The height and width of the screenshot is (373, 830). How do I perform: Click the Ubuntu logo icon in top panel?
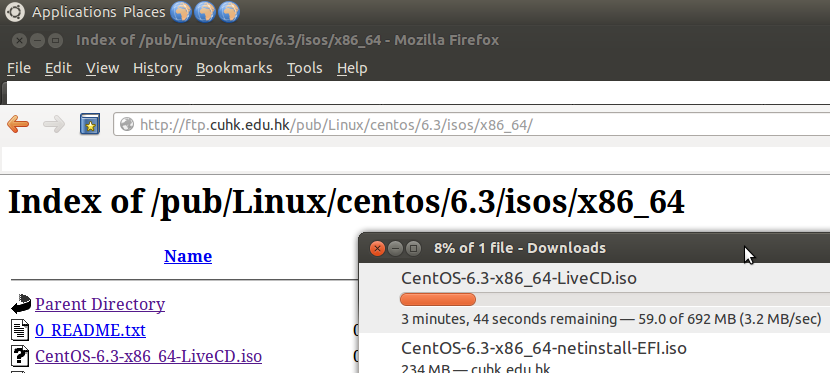tap(14, 12)
